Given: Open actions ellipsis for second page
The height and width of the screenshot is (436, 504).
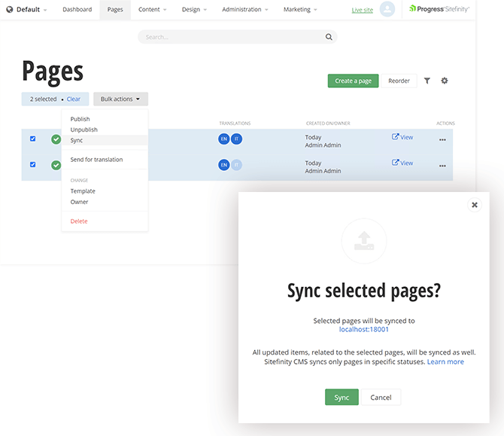Looking at the screenshot, I should pos(442,165).
